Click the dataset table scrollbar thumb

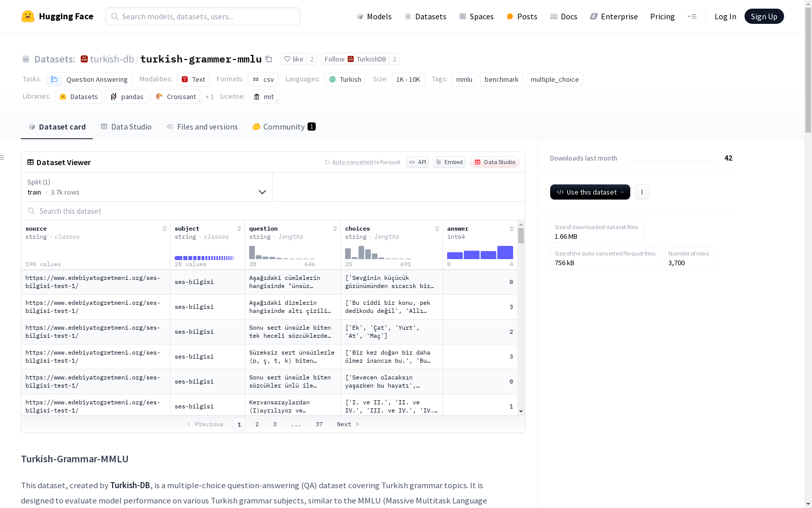click(521, 236)
